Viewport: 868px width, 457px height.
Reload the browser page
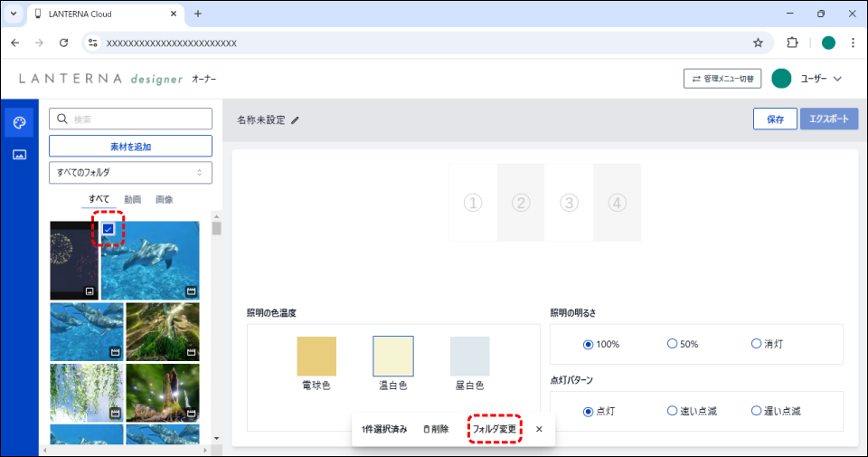coord(63,43)
